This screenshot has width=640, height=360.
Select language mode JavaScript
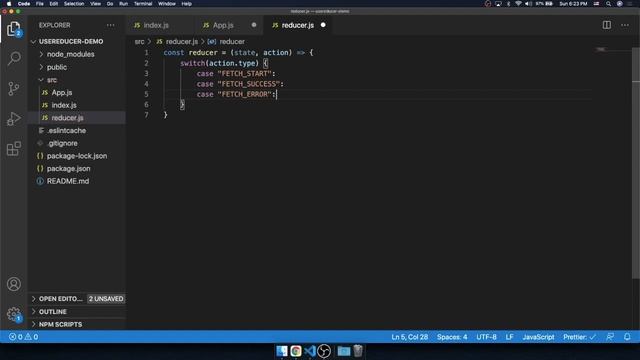click(x=538, y=337)
